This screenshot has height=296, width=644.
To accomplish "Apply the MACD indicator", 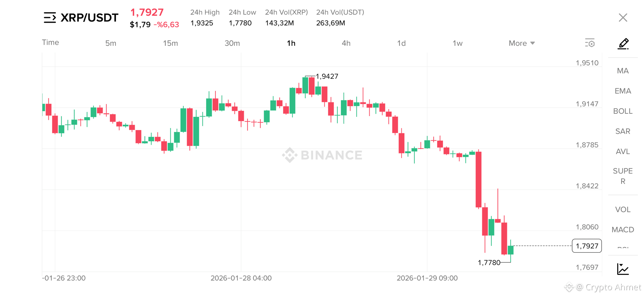I will tap(623, 230).
